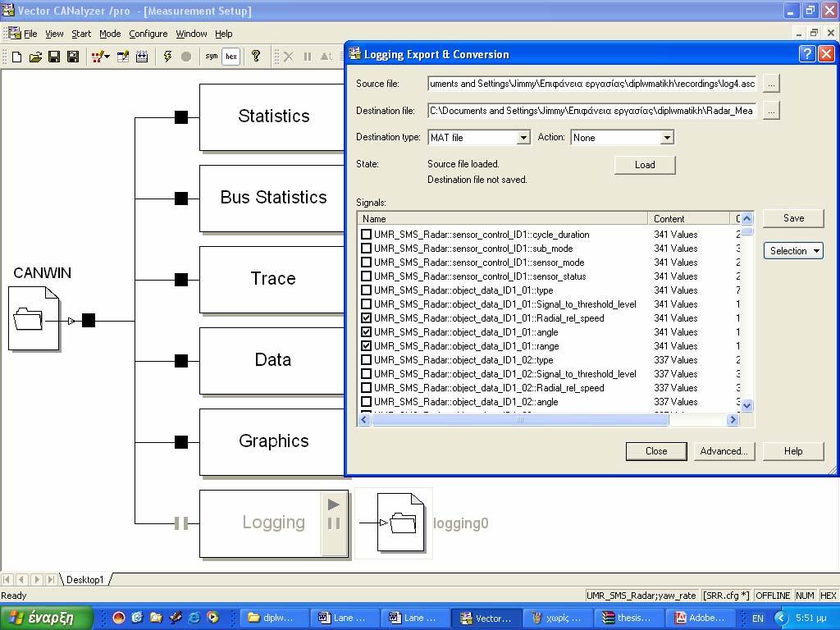840x630 pixels.
Task: Click the Stop measurement octagon icon
Action: 186,57
